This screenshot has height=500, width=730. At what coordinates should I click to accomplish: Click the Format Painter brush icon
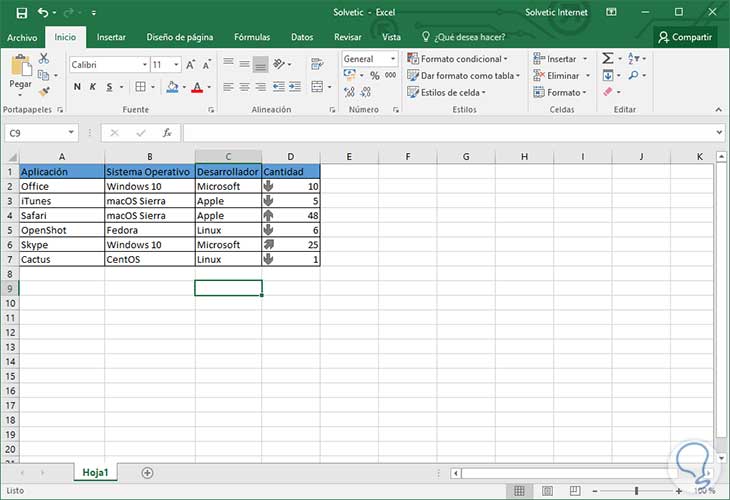[x=44, y=92]
